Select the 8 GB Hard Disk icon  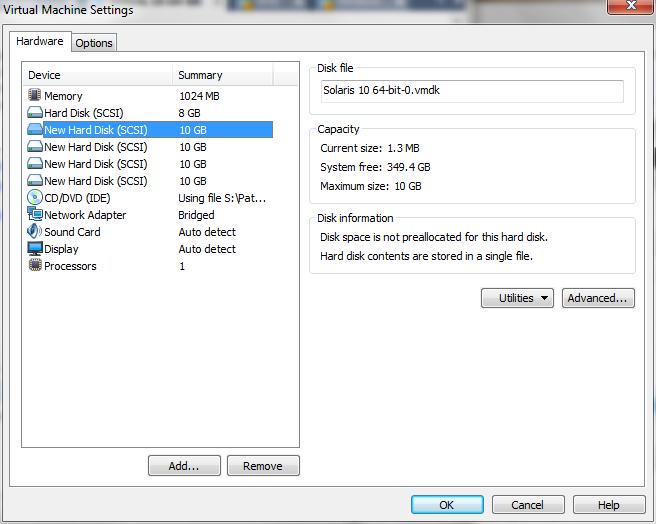[x=35, y=113]
